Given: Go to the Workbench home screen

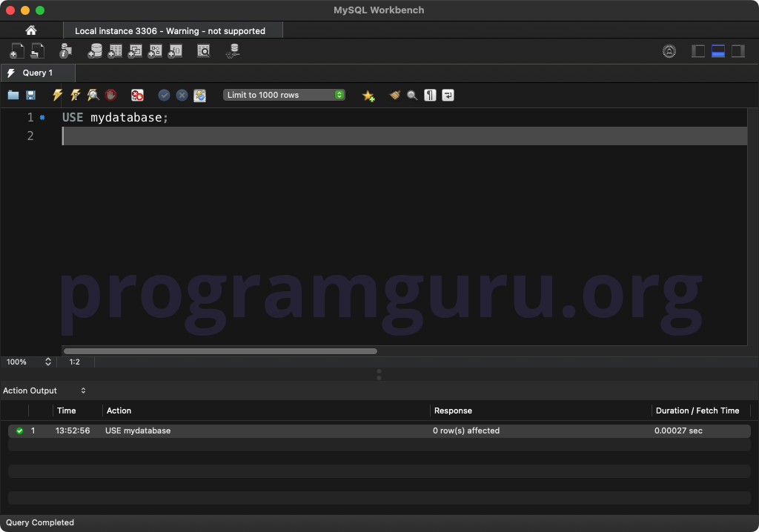Looking at the screenshot, I should point(31,30).
